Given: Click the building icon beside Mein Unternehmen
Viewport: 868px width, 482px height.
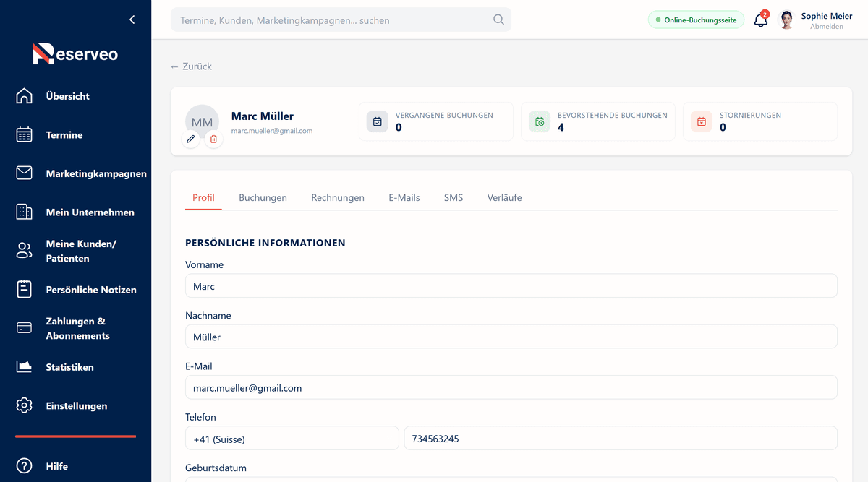Looking at the screenshot, I should 25,212.
